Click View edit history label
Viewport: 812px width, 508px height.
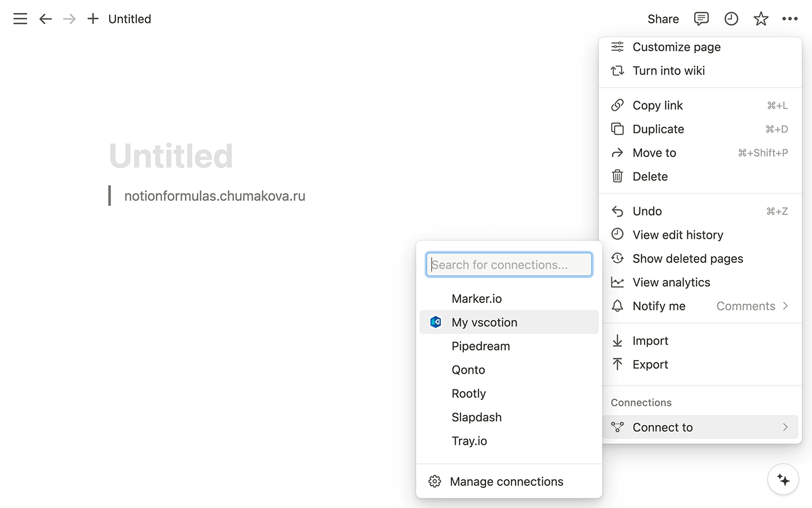(678, 235)
